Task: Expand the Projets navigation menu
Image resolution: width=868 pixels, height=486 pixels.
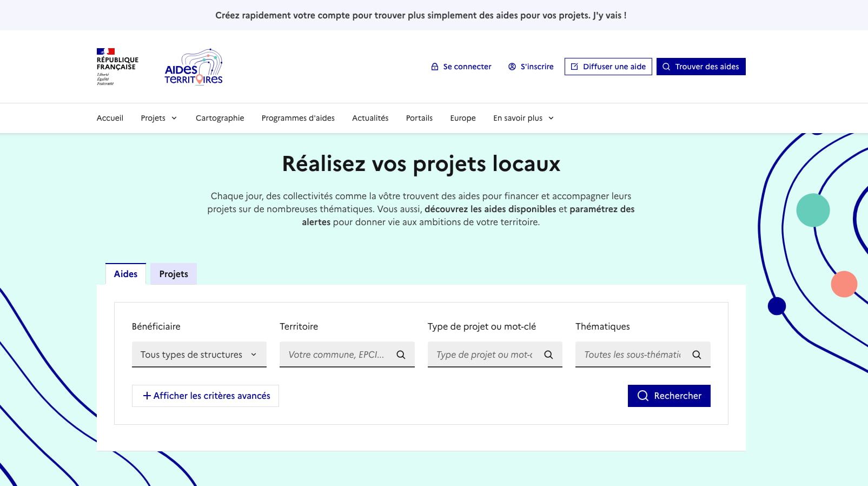Action: [158, 118]
